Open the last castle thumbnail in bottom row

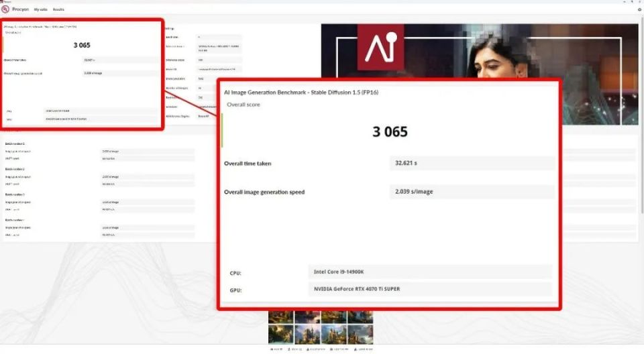[360, 335]
